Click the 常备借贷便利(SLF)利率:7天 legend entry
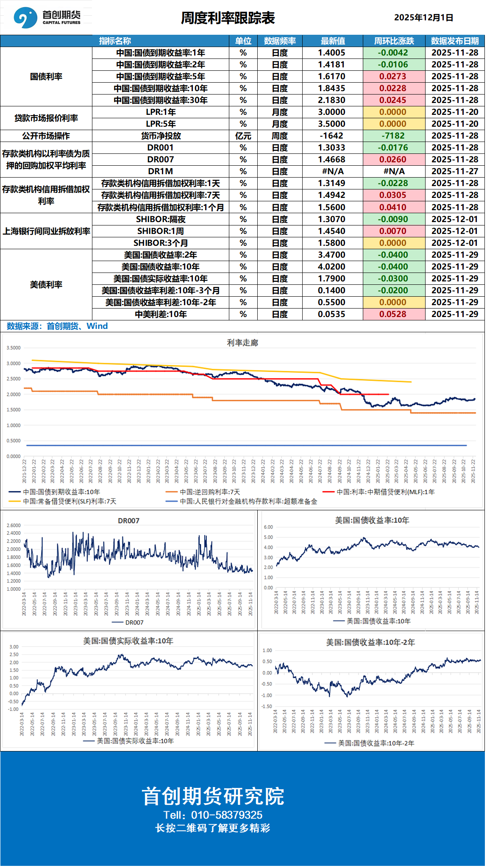Image resolution: width=487 pixels, height=868 pixels. click(69, 501)
